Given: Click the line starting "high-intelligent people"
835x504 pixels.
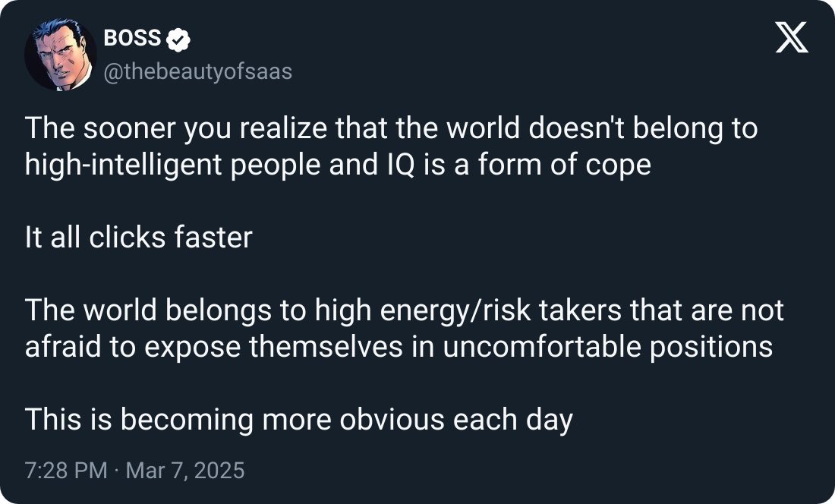Looking at the screenshot, I should click(338, 165).
